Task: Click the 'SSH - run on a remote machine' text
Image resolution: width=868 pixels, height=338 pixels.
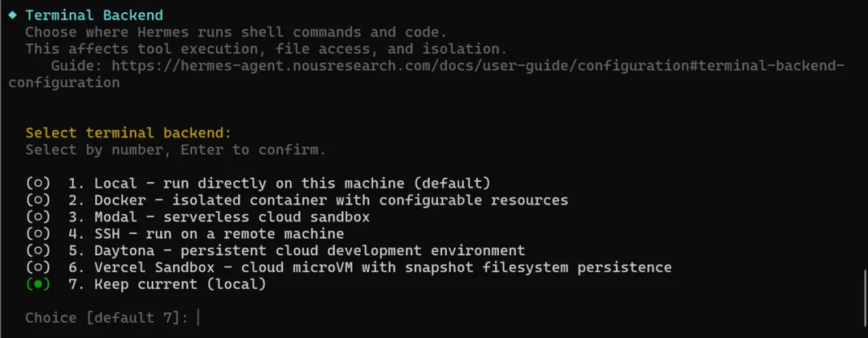Action: (206, 234)
